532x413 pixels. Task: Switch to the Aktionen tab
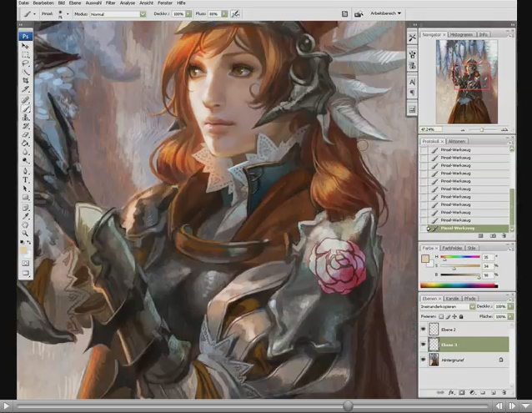pyautogui.click(x=457, y=141)
